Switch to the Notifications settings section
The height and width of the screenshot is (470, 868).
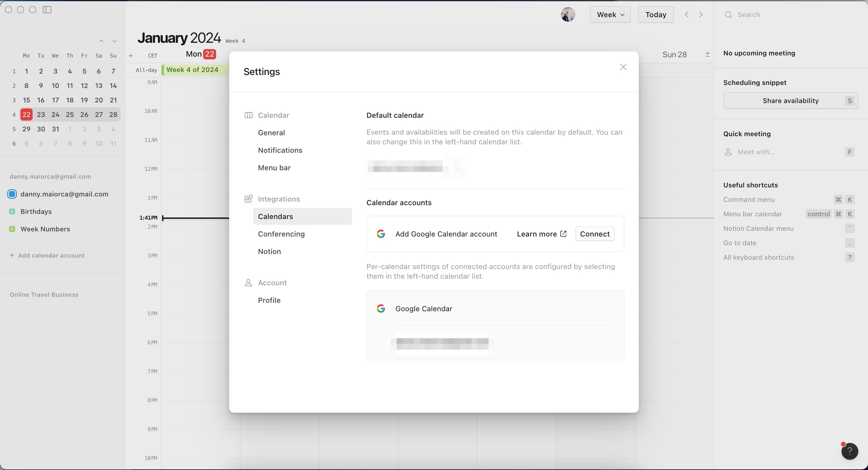coord(280,150)
